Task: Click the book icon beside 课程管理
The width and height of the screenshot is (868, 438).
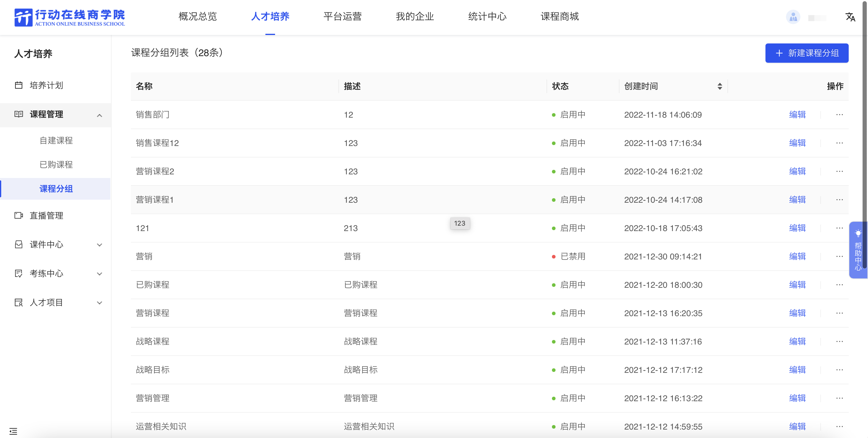Action: coord(19,114)
